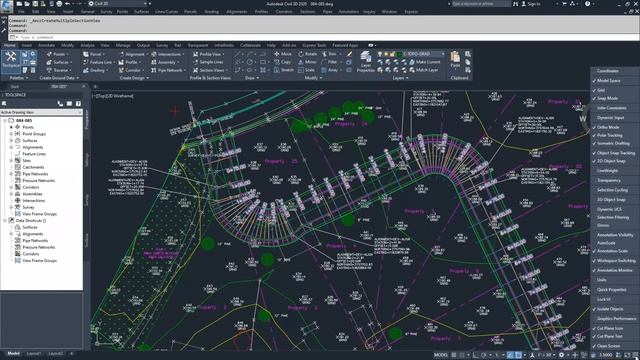
Task: Select Alignments in Toolspace tree
Action: pyautogui.click(x=32, y=147)
